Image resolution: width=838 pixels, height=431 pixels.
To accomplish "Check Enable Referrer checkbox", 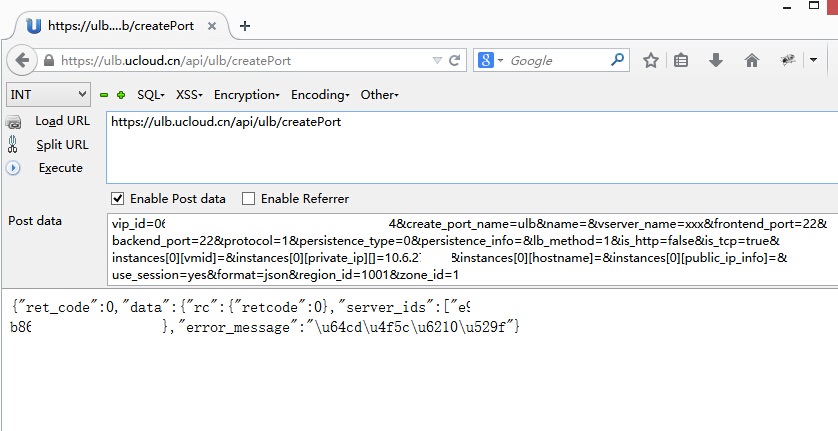I will pos(248,199).
